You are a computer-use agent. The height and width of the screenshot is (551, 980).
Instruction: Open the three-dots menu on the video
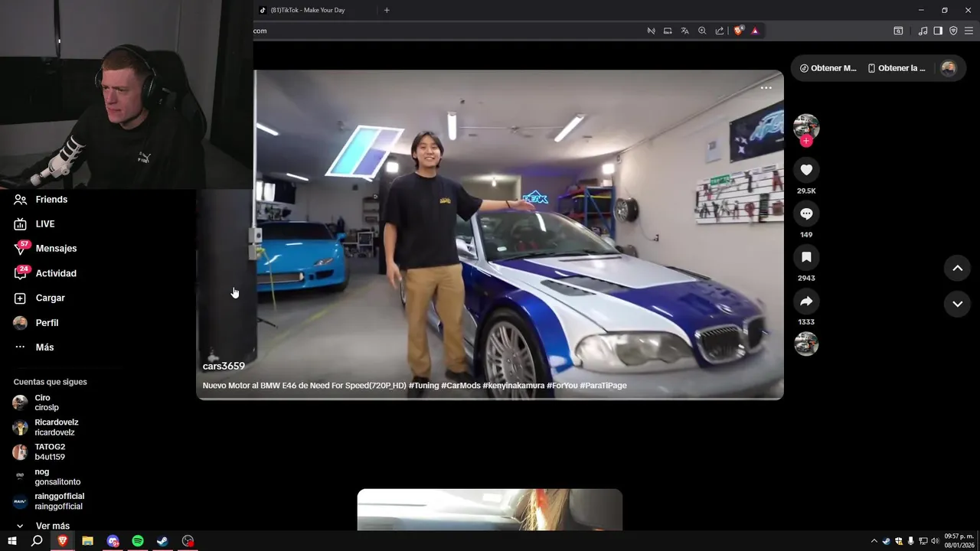(x=766, y=88)
